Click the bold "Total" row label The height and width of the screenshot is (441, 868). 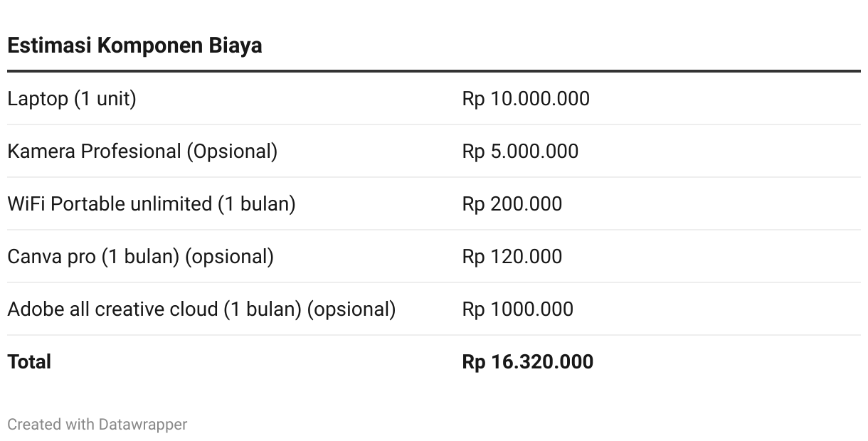point(29,362)
